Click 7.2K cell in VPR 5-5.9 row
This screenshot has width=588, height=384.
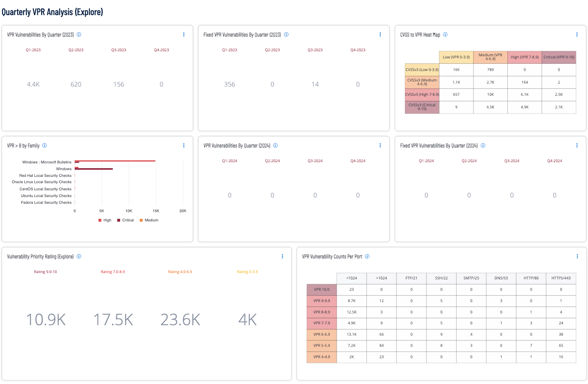352,346
